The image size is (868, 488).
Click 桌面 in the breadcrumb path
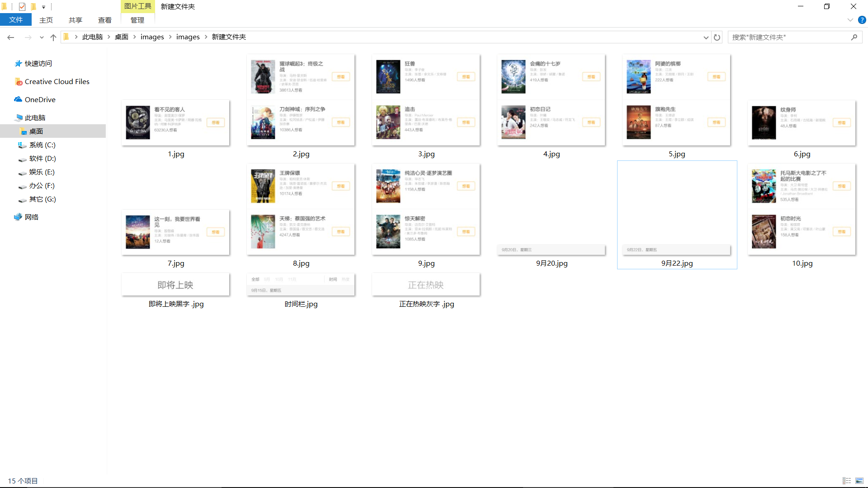click(x=122, y=37)
